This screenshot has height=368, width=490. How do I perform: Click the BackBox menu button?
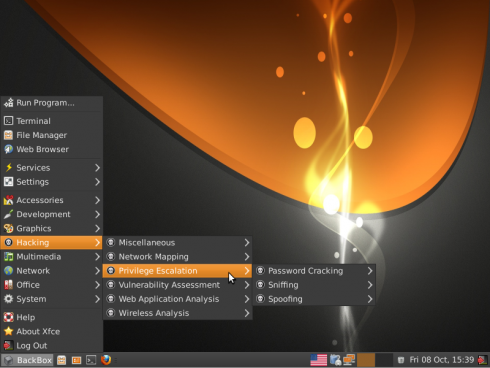click(x=27, y=360)
